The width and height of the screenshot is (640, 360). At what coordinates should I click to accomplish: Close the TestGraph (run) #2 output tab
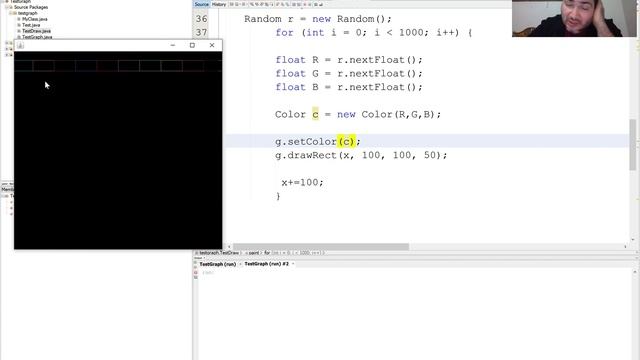[x=293, y=264]
